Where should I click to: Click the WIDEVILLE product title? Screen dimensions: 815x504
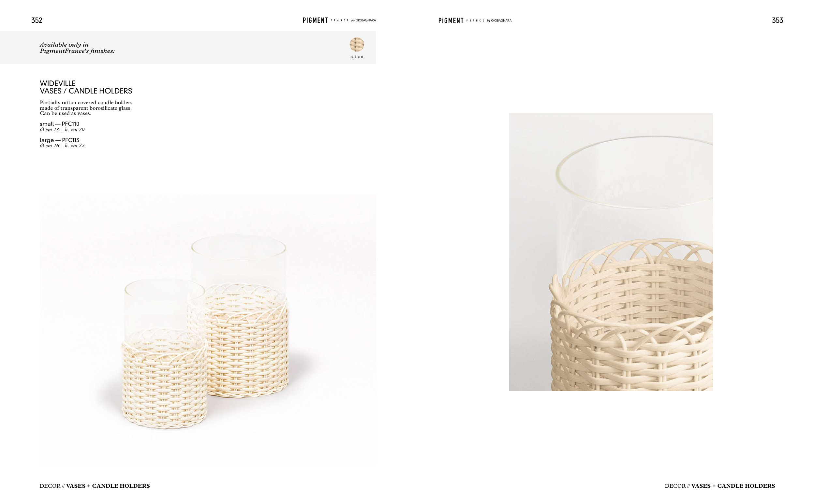[58, 83]
